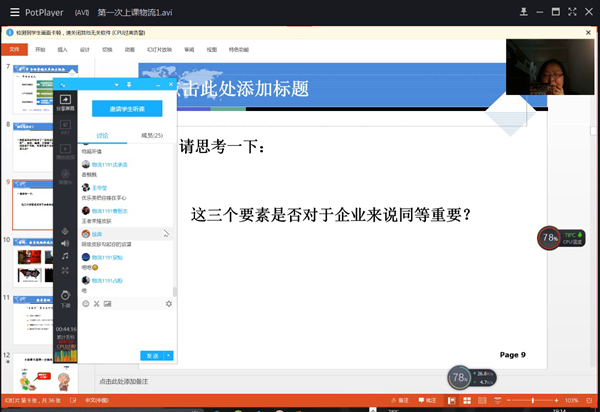Open the 特色功能 ribbon tab
The height and width of the screenshot is (412, 600).
point(239,50)
